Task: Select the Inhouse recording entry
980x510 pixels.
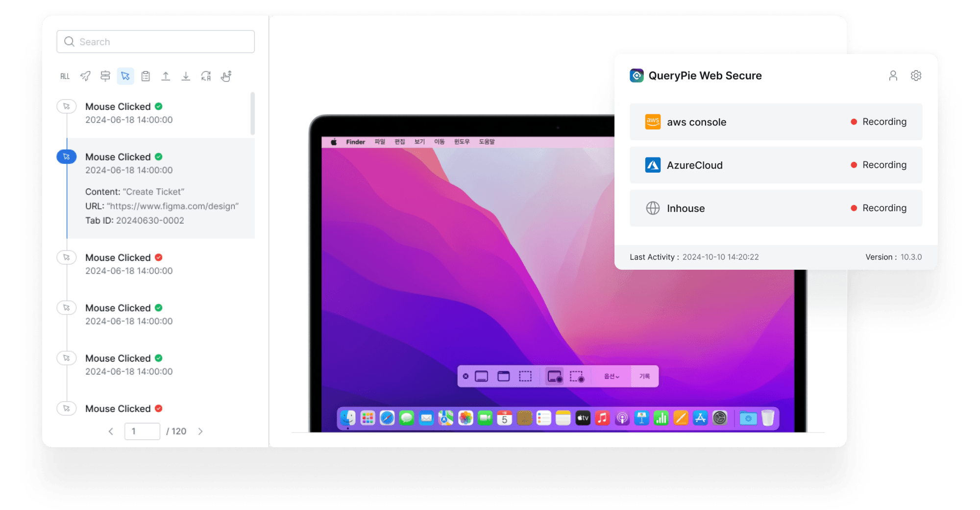Action: (775, 208)
